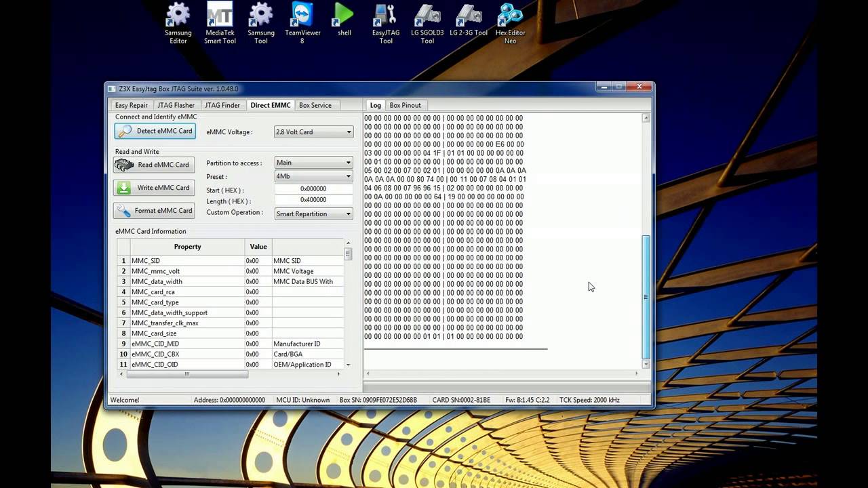868x488 pixels.
Task: Click the Property column header
Action: [187, 247]
